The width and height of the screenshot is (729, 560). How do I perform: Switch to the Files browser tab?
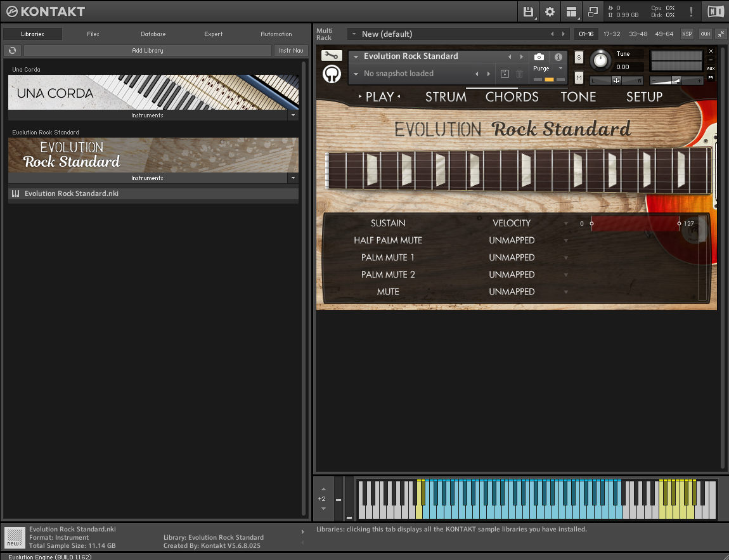(93, 34)
